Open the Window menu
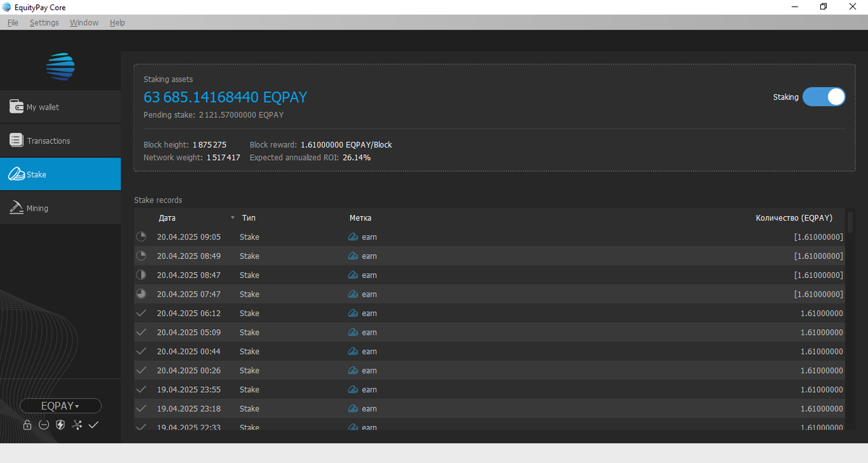868x463 pixels. pos(84,22)
